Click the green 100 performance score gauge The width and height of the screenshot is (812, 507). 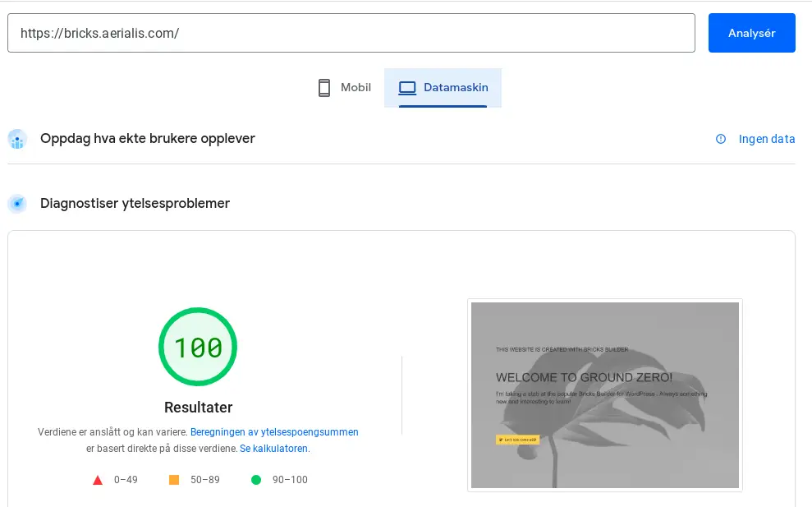[x=198, y=347]
